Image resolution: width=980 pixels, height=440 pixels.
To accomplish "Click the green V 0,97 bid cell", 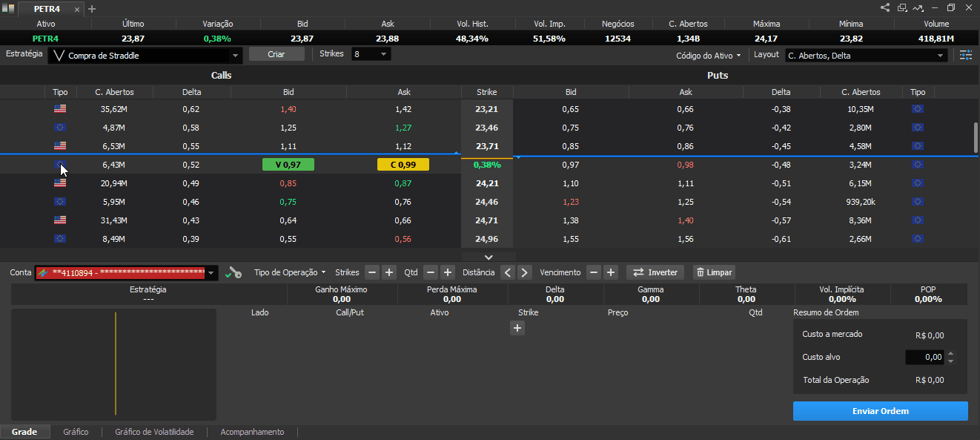I will coord(288,165).
